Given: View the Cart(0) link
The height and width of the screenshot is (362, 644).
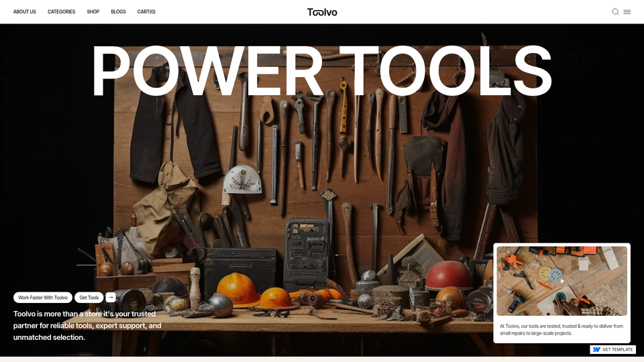Looking at the screenshot, I should (x=146, y=12).
